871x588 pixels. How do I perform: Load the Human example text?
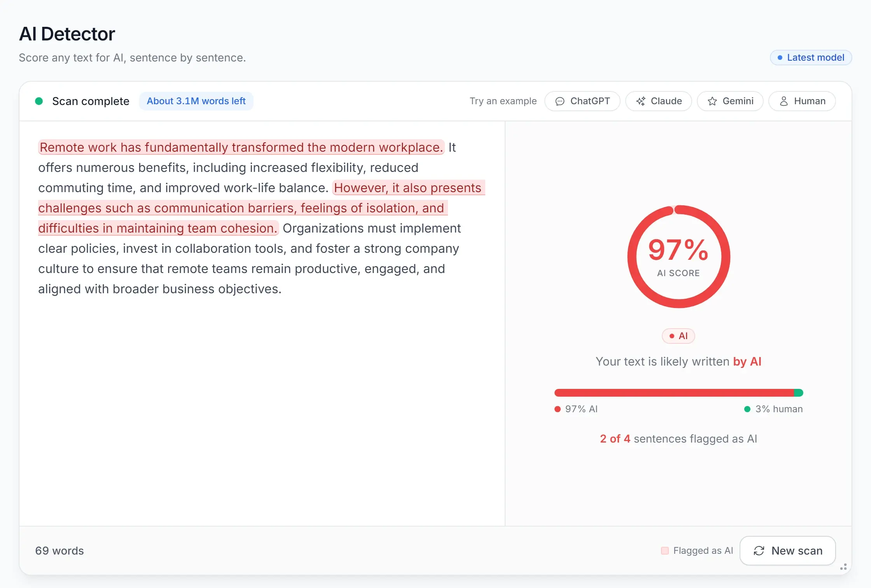point(802,101)
